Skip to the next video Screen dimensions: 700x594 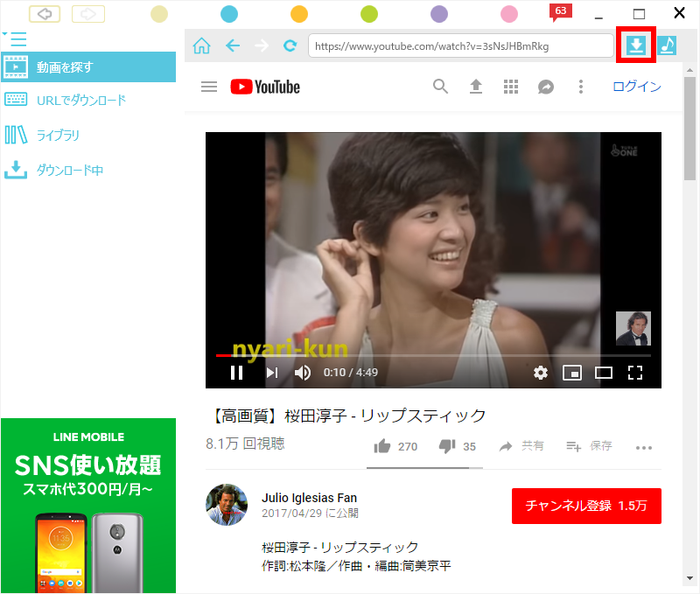(x=272, y=372)
